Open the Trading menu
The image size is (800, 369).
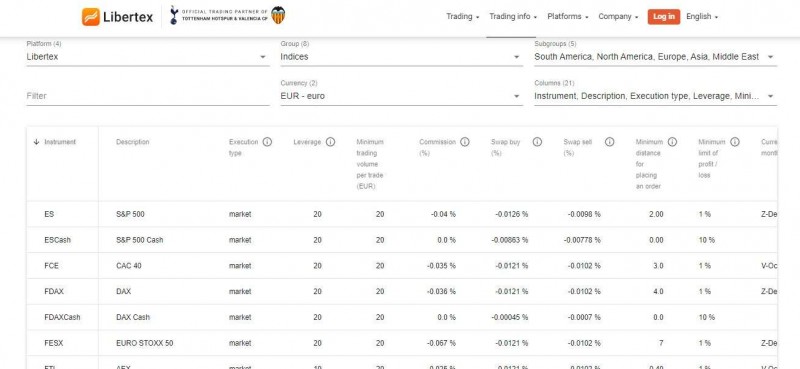pos(463,16)
